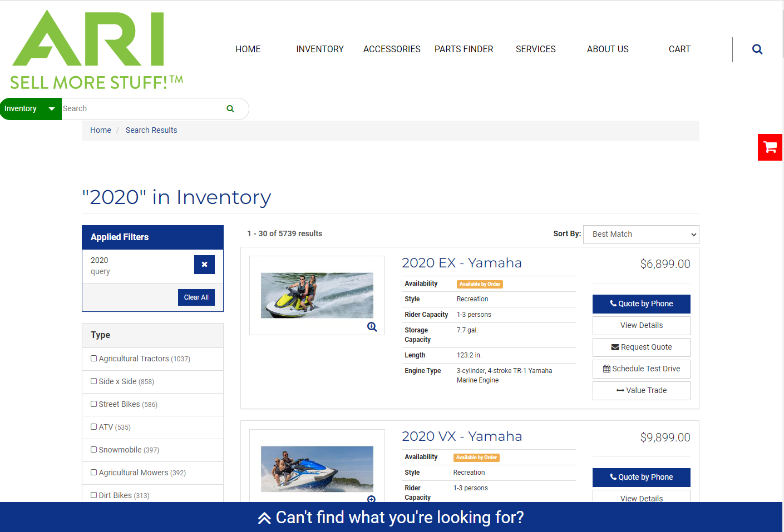784x532 pixels.
Task: Click Value Trade button
Action: tap(642, 391)
